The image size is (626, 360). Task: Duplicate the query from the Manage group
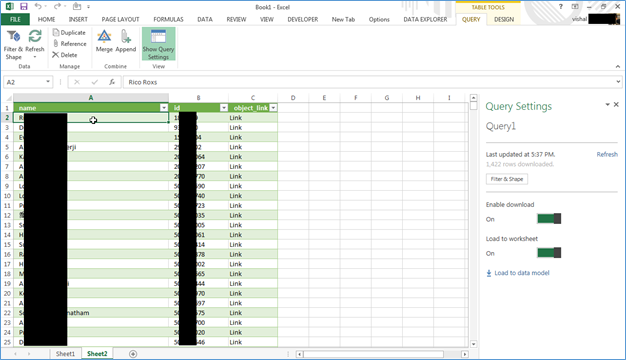[x=69, y=33]
